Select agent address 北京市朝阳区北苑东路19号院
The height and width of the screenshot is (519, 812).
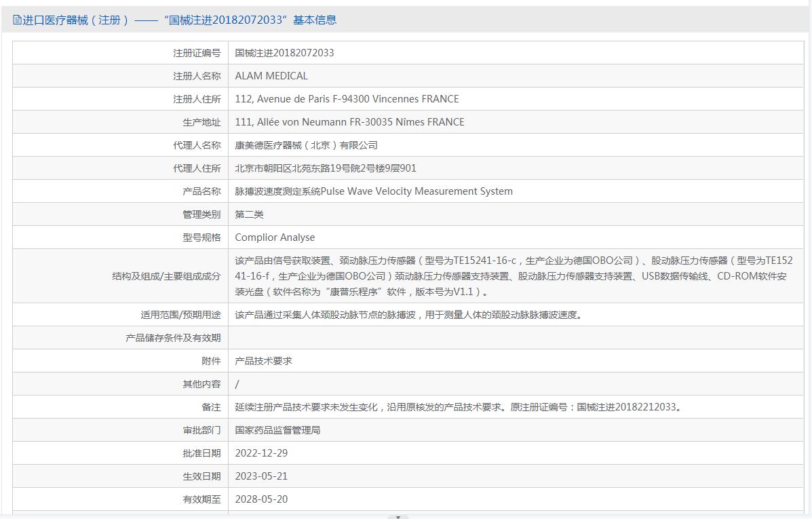(x=325, y=168)
